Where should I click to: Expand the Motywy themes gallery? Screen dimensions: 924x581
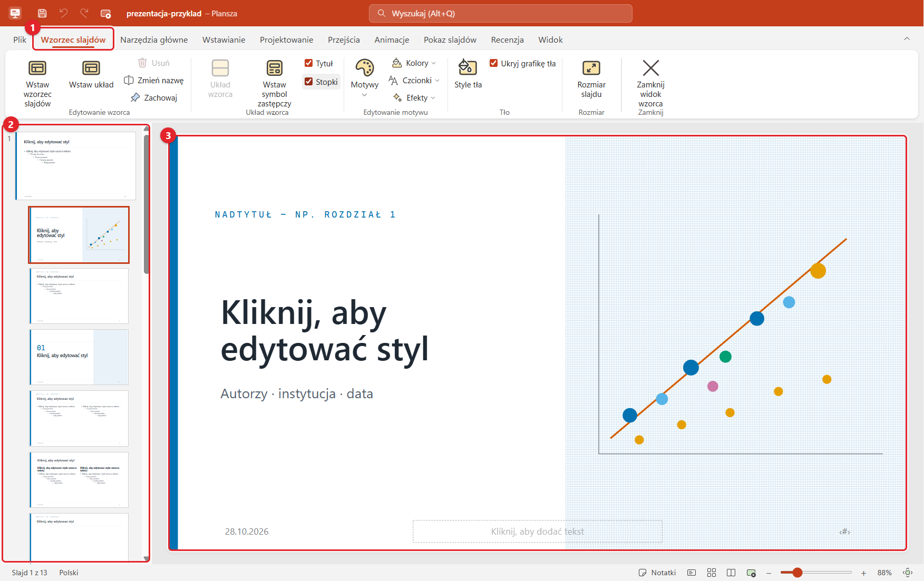click(364, 78)
